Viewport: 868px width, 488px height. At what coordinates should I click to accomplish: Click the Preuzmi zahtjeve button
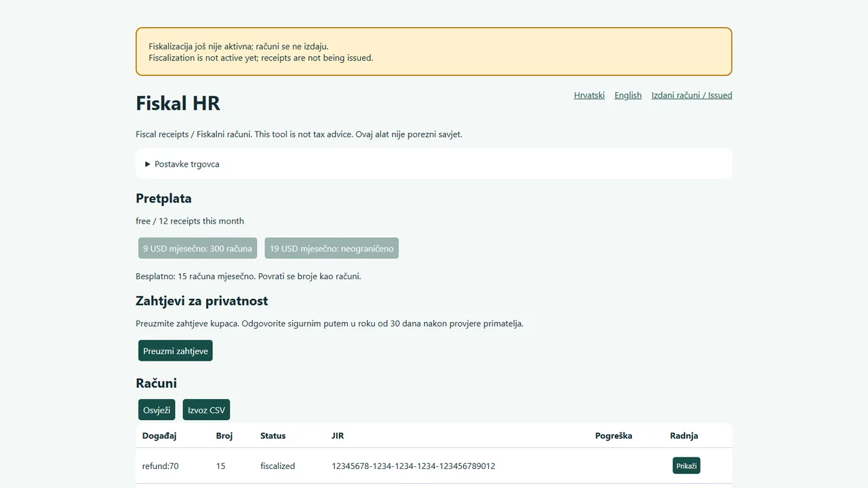coord(176,350)
